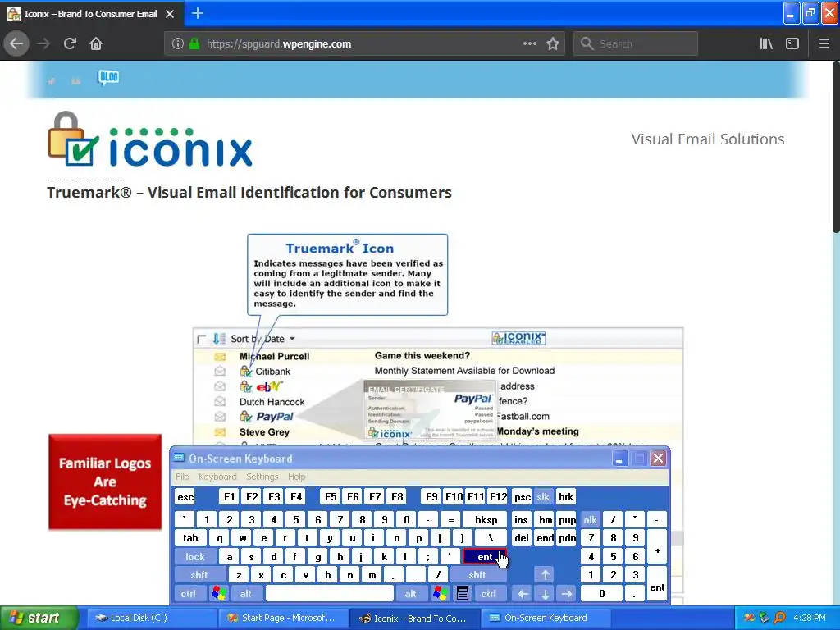
Task: Click the Truemark icon next to Citibank
Action: [x=246, y=372]
